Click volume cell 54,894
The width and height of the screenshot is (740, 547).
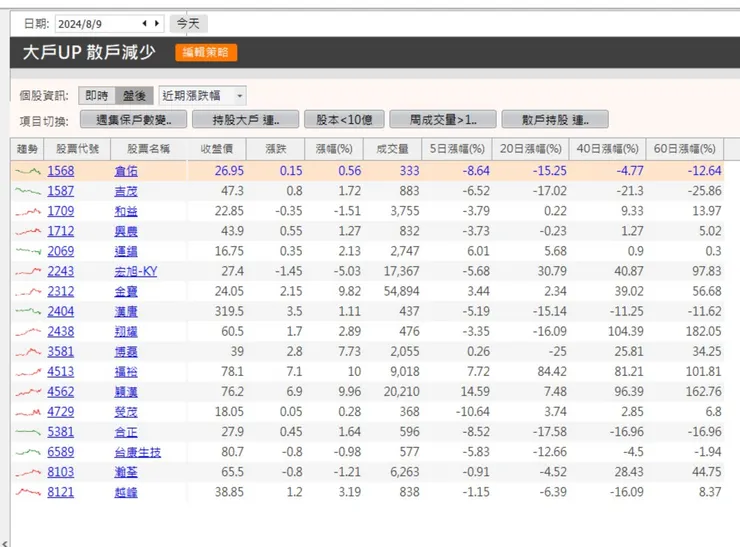[402, 291]
